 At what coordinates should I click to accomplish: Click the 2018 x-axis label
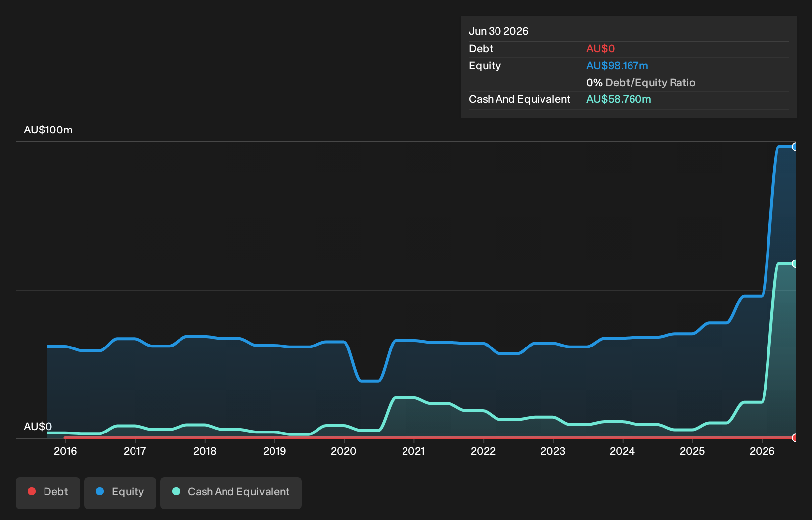[205, 451]
